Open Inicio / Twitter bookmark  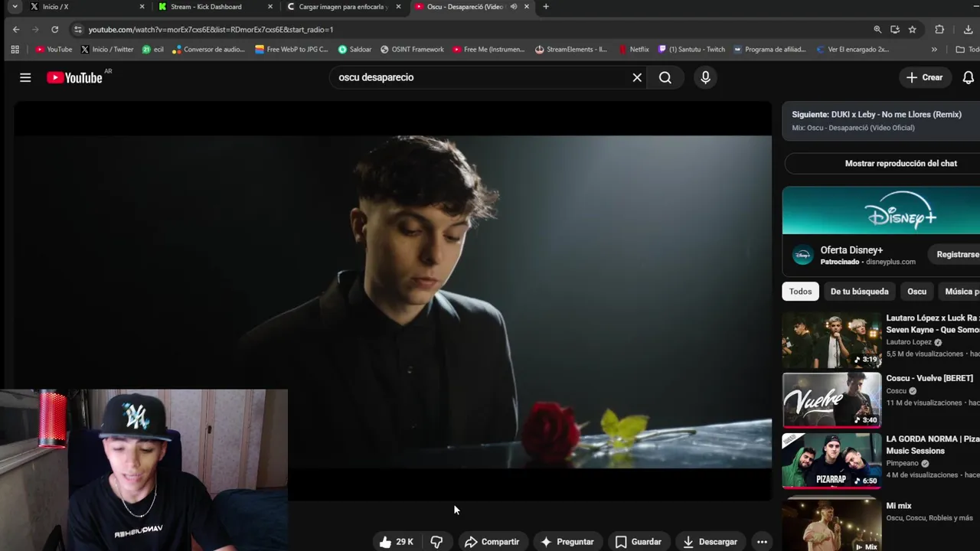click(107, 49)
